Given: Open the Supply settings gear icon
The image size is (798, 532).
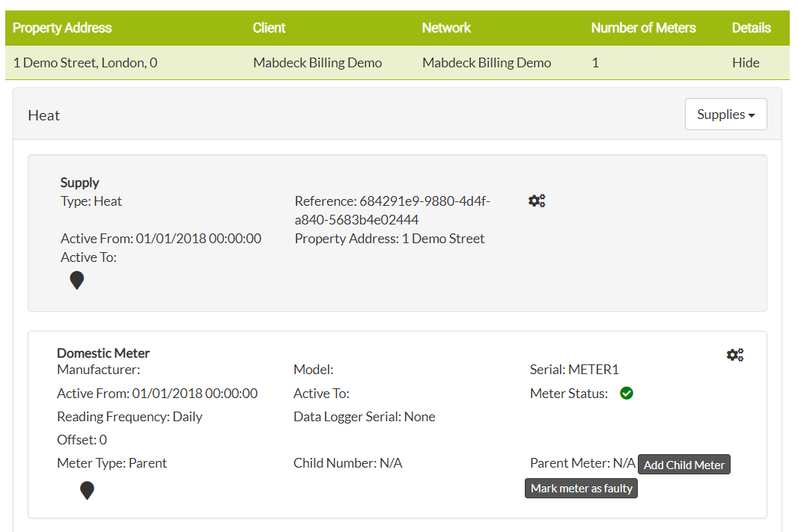Looking at the screenshot, I should (536, 200).
